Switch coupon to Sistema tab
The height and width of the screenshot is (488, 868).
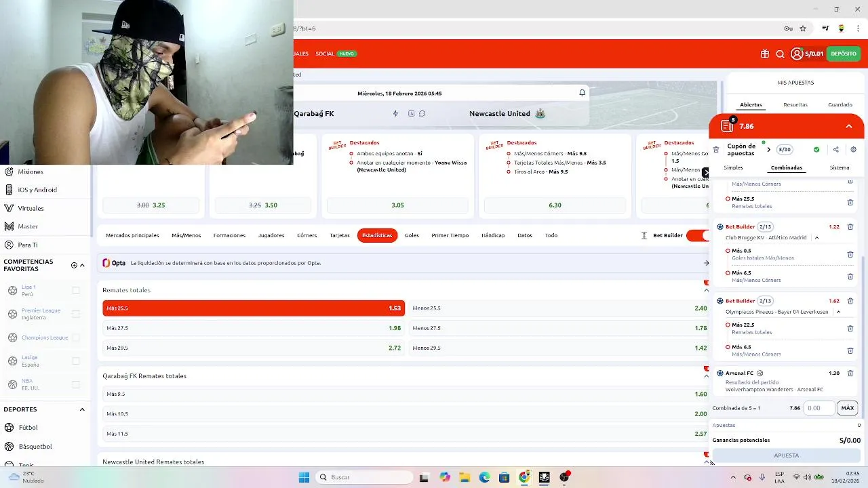click(x=840, y=167)
